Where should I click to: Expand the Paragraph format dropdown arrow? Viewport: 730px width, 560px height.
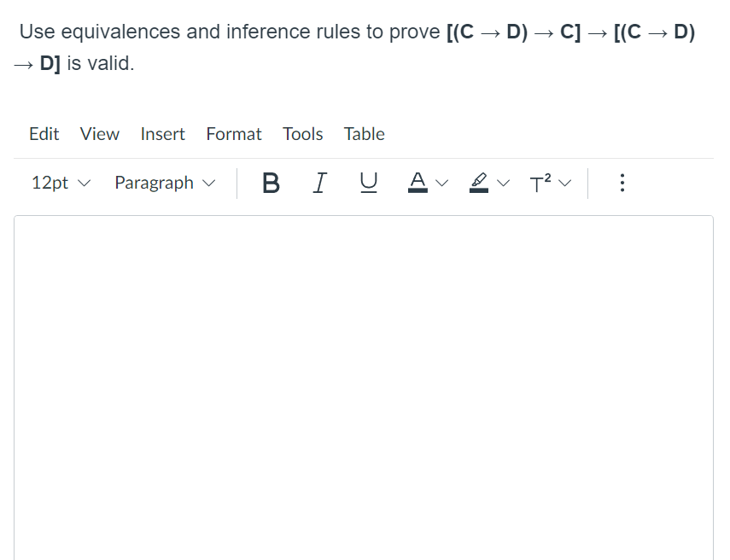click(207, 183)
